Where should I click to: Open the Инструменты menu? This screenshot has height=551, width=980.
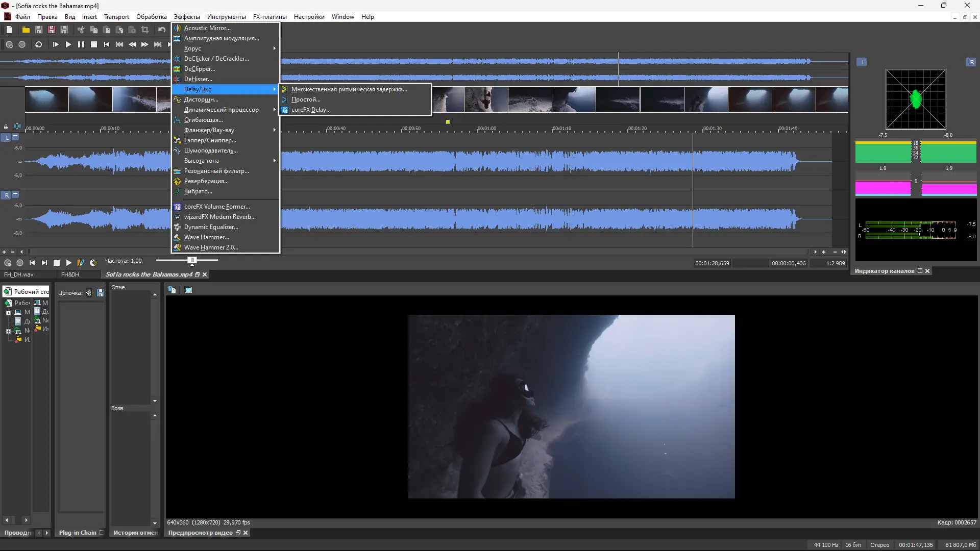click(x=226, y=17)
